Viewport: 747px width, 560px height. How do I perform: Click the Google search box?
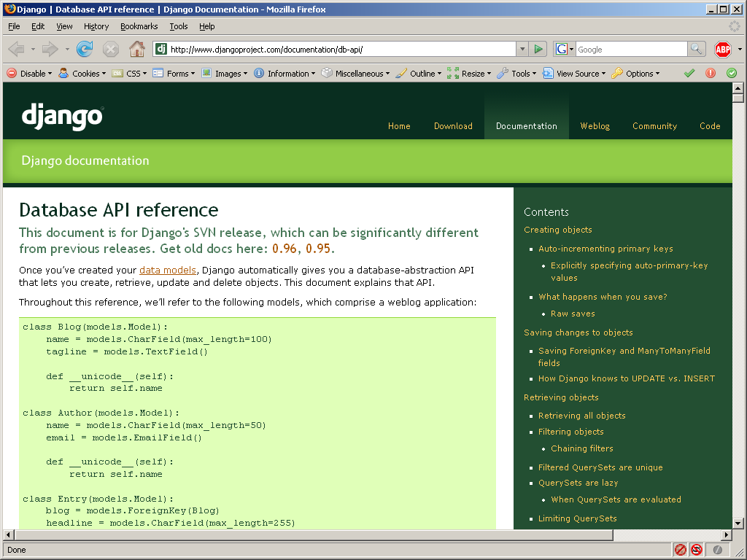pyautogui.click(x=632, y=49)
